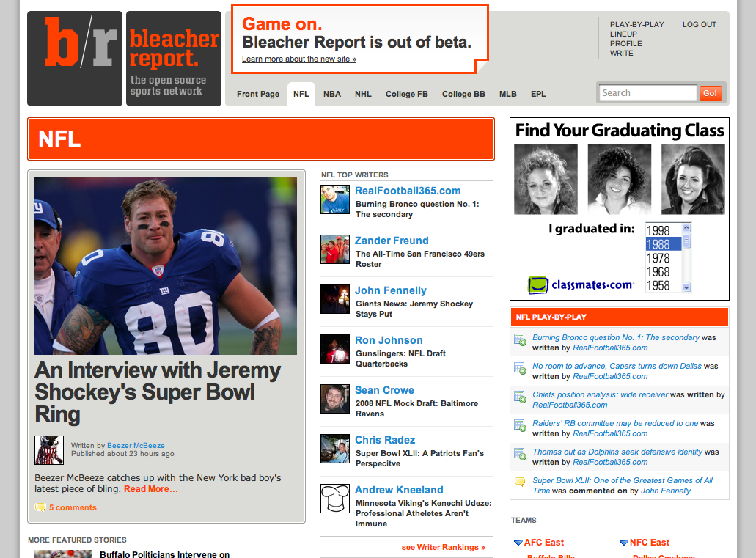
Task: Open the EPL tab
Action: (538, 94)
